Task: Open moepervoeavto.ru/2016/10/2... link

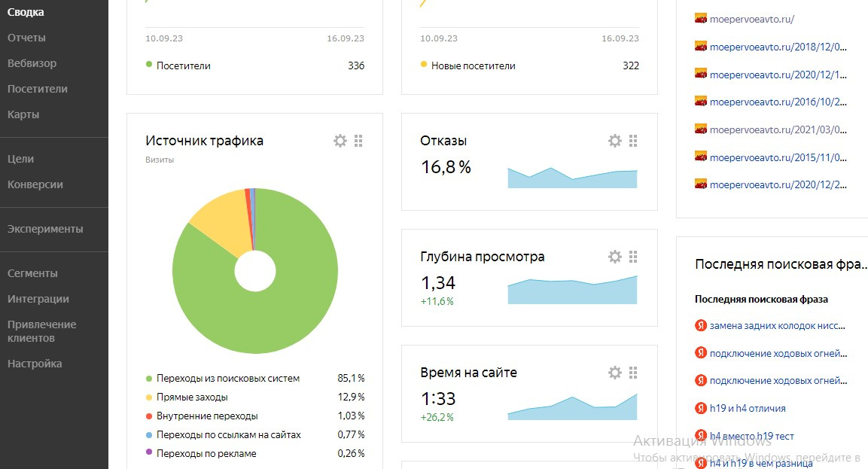Action: pos(778,102)
